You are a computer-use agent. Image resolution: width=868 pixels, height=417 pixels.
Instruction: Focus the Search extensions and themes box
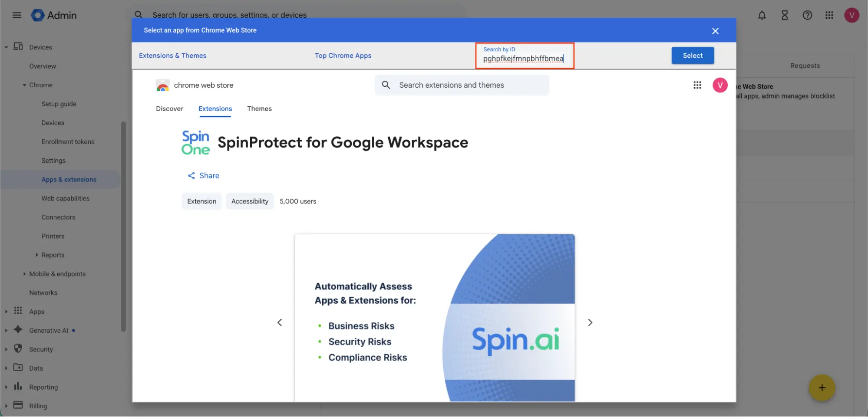462,85
